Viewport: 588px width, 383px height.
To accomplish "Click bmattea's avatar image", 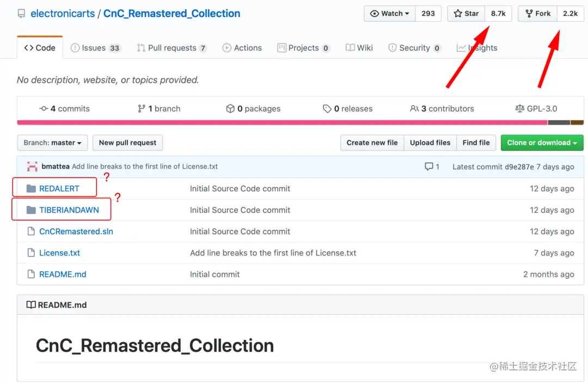I will pyautogui.click(x=32, y=167).
